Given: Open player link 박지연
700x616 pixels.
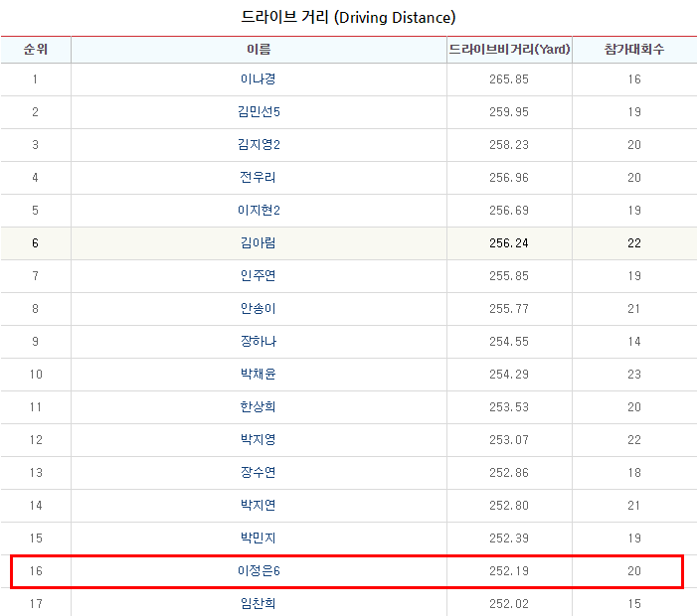Looking at the screenshot, I should click(x=259, y=506).
